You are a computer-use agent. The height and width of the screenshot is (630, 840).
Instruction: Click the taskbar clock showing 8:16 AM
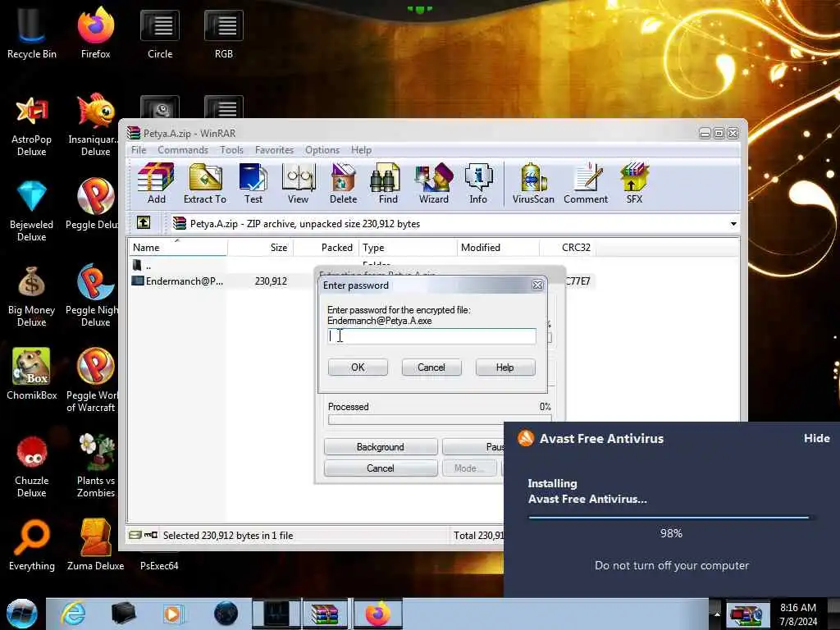[x=798, y=614]
